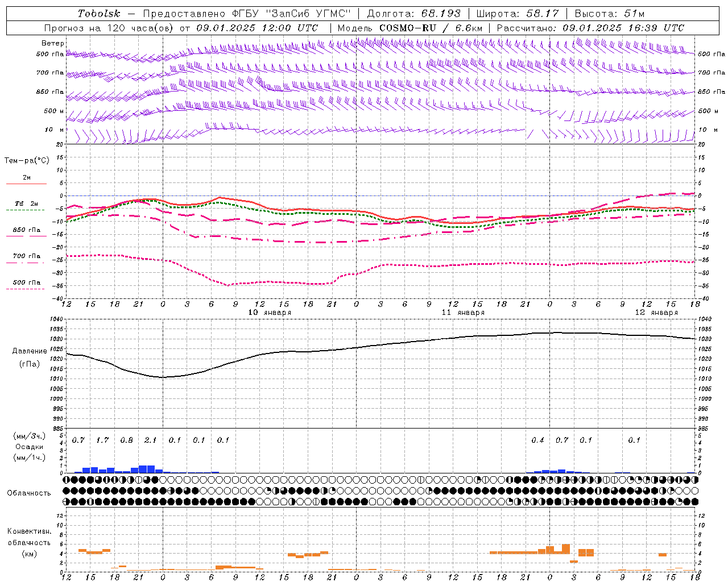728x582 pixels.
Task: Click the computed time "Рассчитано: 09.01.2025 16:39 UTC"
Action: pyautogui.click(x=590, y=28)
